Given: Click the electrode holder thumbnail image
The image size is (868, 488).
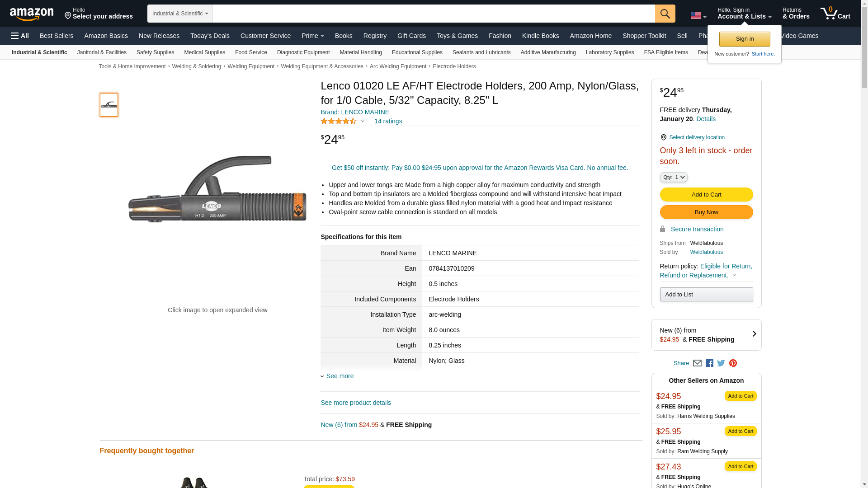Looking at the screenshot, I should (109, 105).
